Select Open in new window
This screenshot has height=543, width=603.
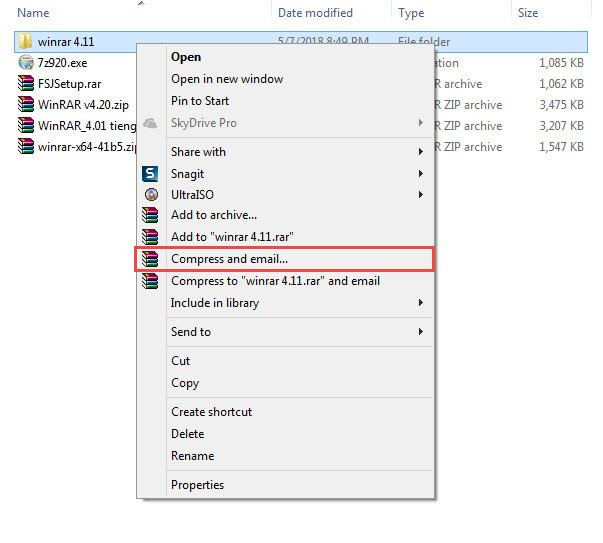(285, 79)
